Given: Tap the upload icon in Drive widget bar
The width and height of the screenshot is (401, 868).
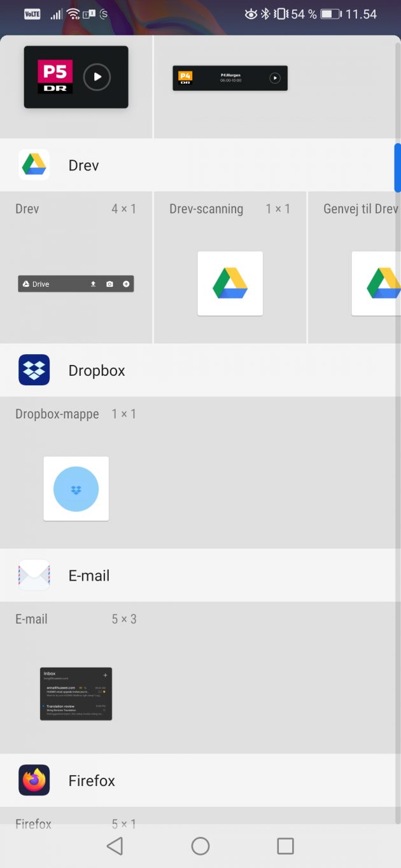Looking at the screenshot, I should coord(93,284).
